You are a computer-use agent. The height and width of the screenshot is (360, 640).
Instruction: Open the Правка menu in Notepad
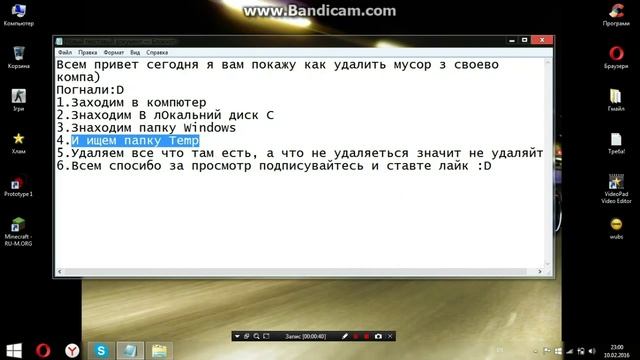coord(87,52)
